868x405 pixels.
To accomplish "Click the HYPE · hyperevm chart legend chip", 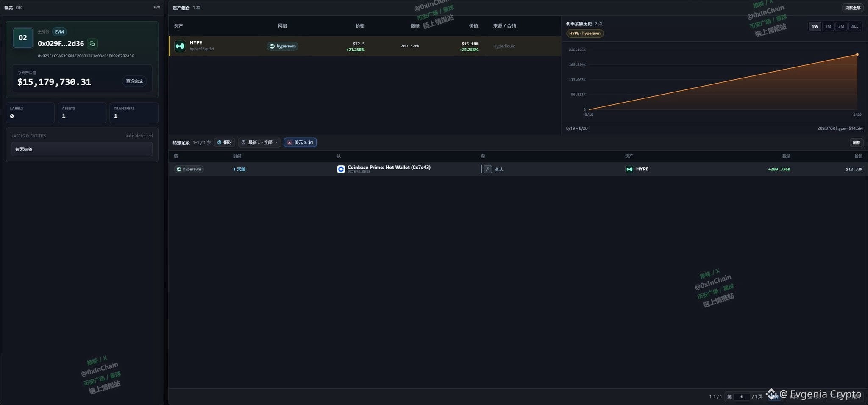I will pos(585,33).
